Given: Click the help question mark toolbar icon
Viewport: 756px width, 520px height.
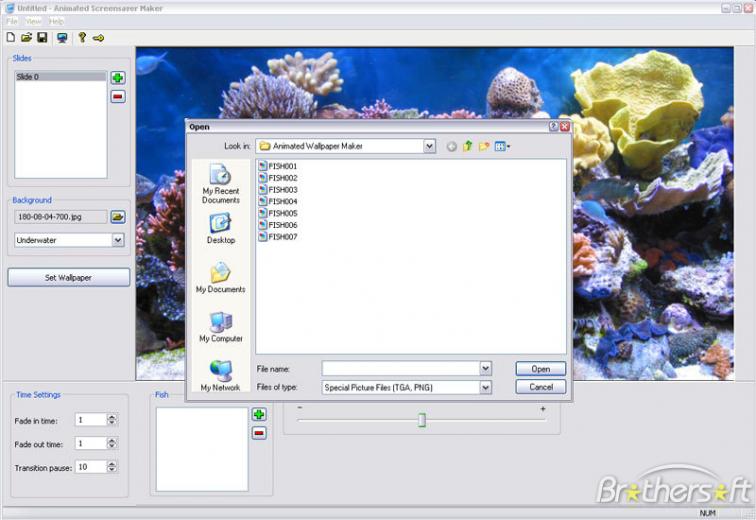Looking at the screenshot, I should coord(82,37).
